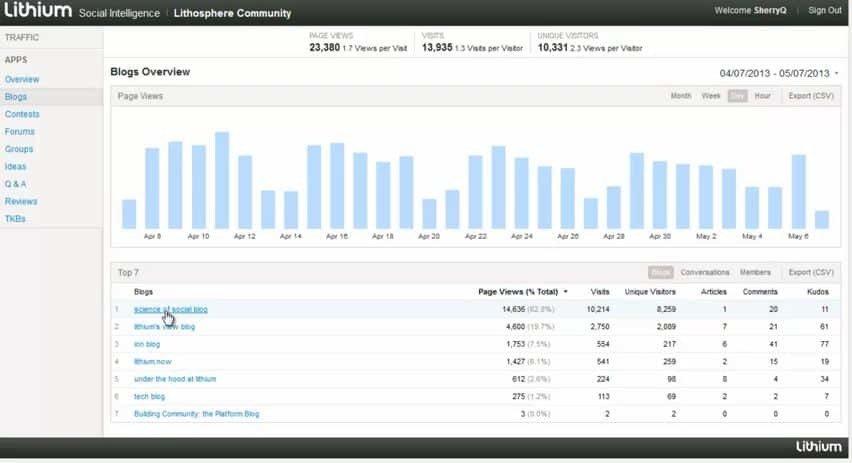Click the Lithium logo in the header
The width and height of the screenshot is (852, 463).
(38, 12)
